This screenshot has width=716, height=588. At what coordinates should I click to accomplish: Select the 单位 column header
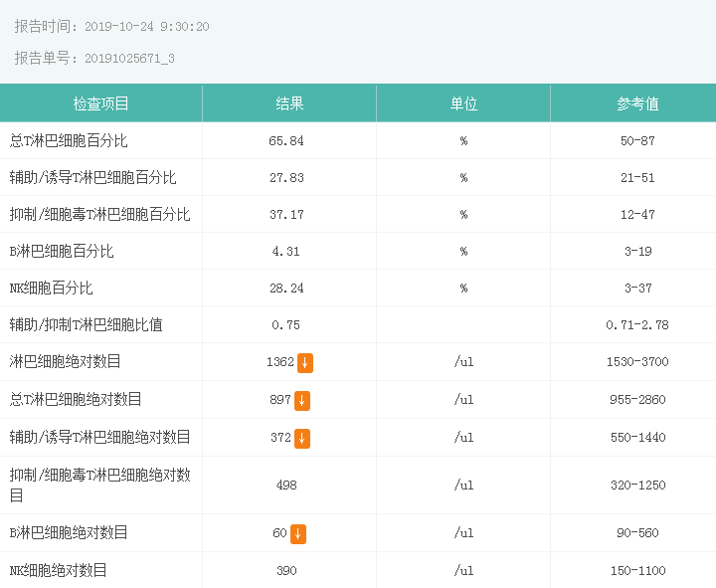click(463, 103)
